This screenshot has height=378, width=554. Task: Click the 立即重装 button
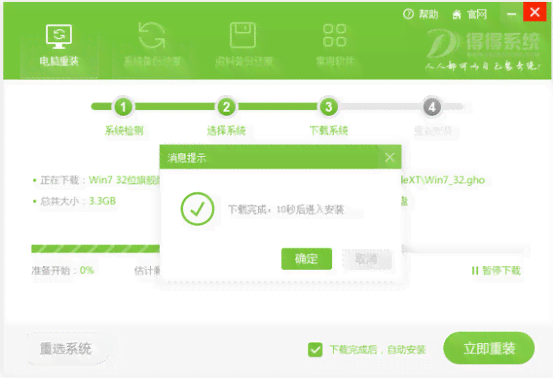pyautogui.click(x=489, y=348)
